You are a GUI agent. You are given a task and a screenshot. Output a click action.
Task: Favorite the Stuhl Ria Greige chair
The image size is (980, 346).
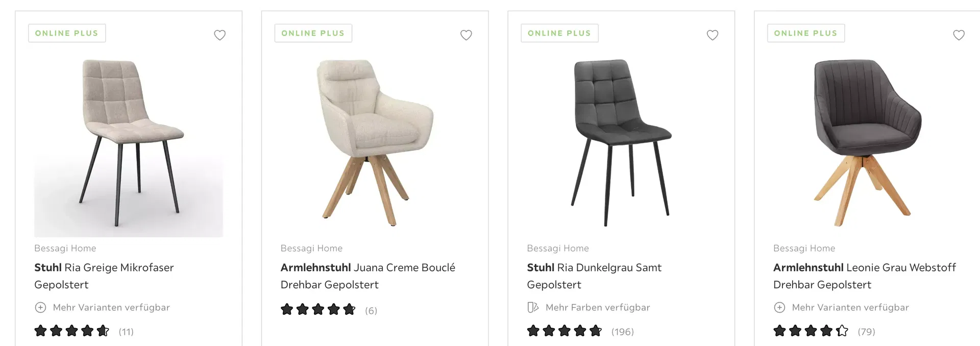point(219,35)
